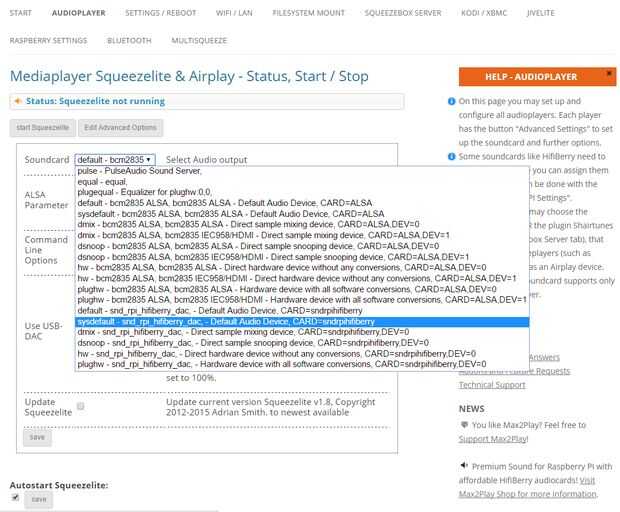Open the Support Max2Play link
The height and width of the screenshot is (512, 620).
(x=493, y=439)
